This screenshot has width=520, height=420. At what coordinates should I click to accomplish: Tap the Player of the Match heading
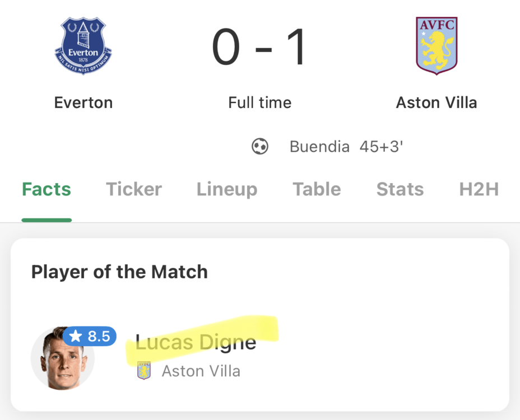click(x=119, y=272)
